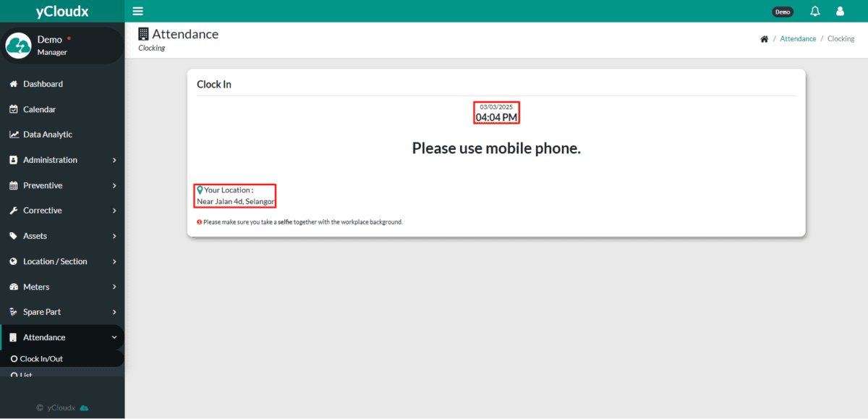Click the Demo Manager profile avatar
The height and width of the screenshot is (419, 868).
[x=18, y=46]
